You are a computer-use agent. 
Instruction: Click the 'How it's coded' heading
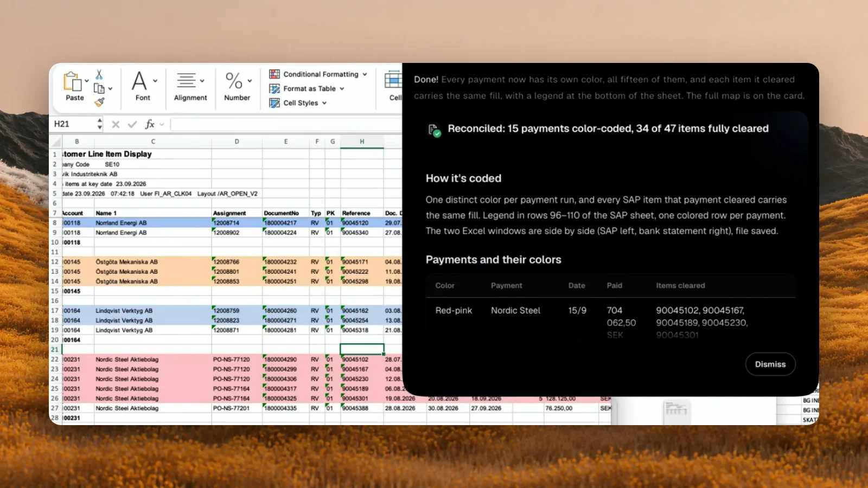(463, 178)
